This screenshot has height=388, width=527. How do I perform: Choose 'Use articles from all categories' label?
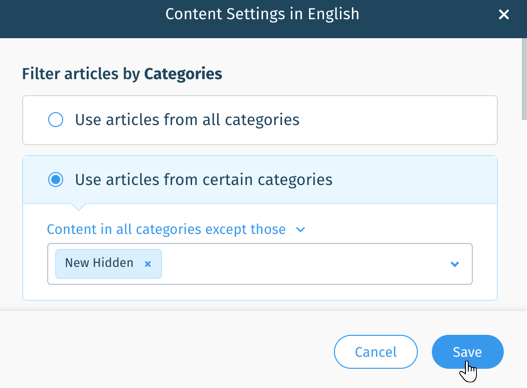point(187,120)
